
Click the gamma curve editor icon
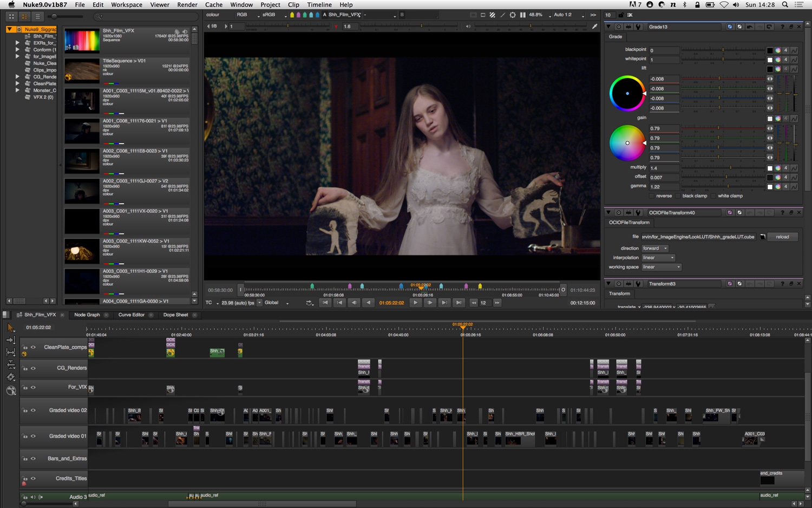(794, 187)
